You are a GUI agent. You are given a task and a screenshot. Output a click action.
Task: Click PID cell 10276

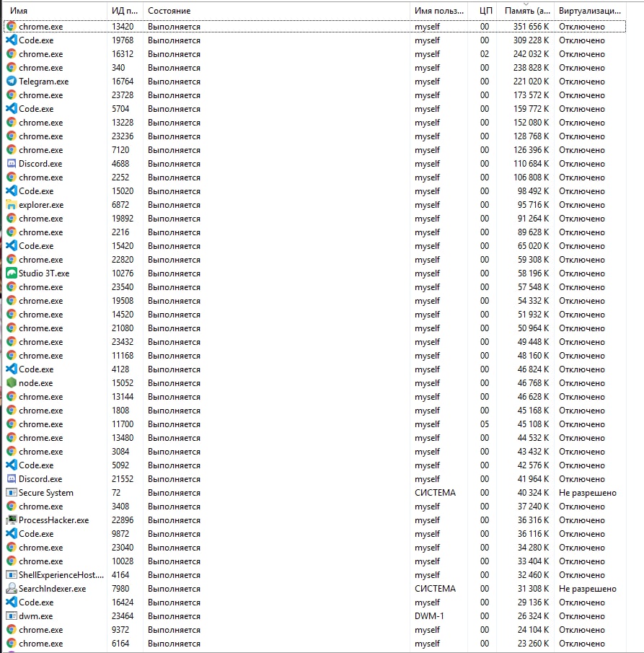click(123, 273)
